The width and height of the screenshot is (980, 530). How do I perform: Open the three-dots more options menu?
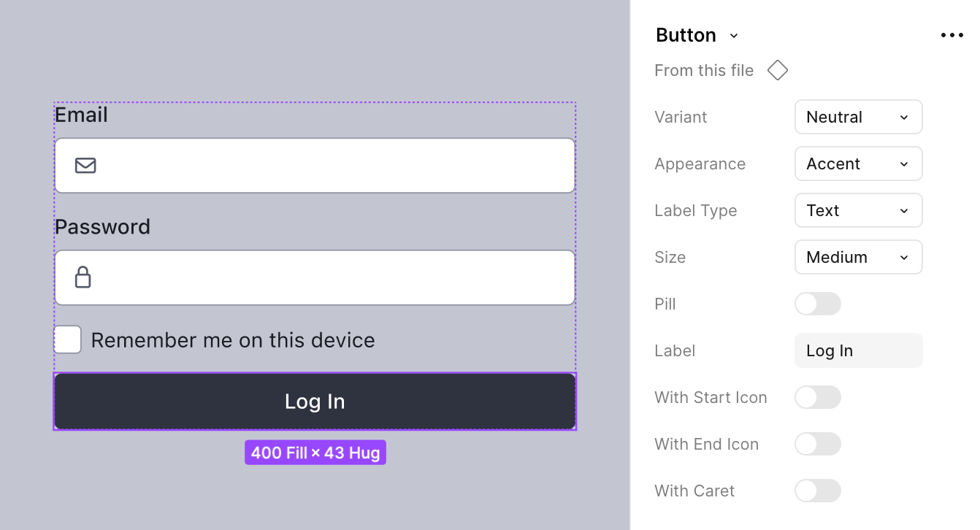(x=952, y=35)
